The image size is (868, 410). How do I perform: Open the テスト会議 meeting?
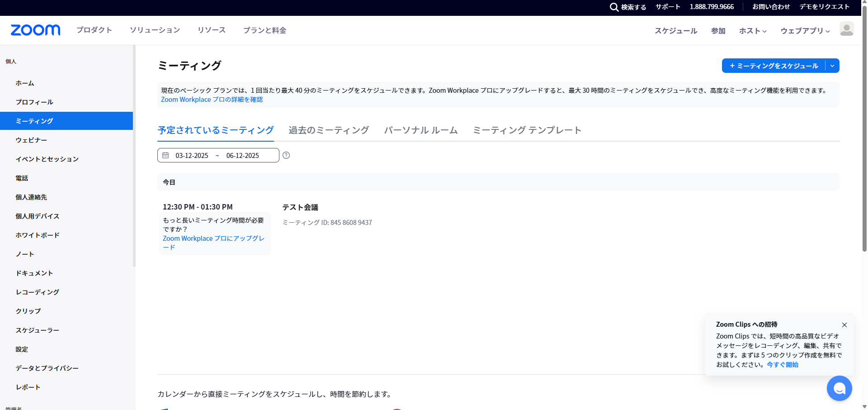(300, 207)
